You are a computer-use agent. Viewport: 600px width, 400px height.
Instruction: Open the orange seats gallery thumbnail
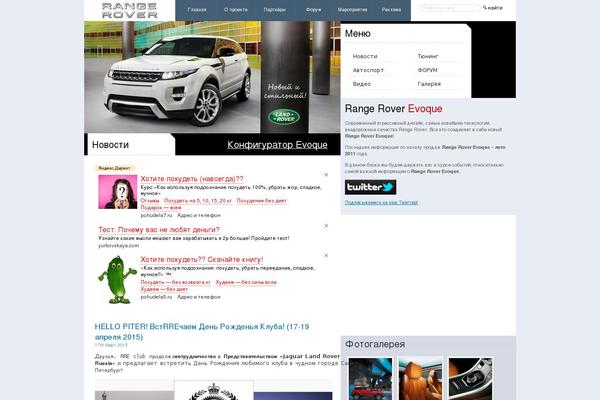pos(420,379)
